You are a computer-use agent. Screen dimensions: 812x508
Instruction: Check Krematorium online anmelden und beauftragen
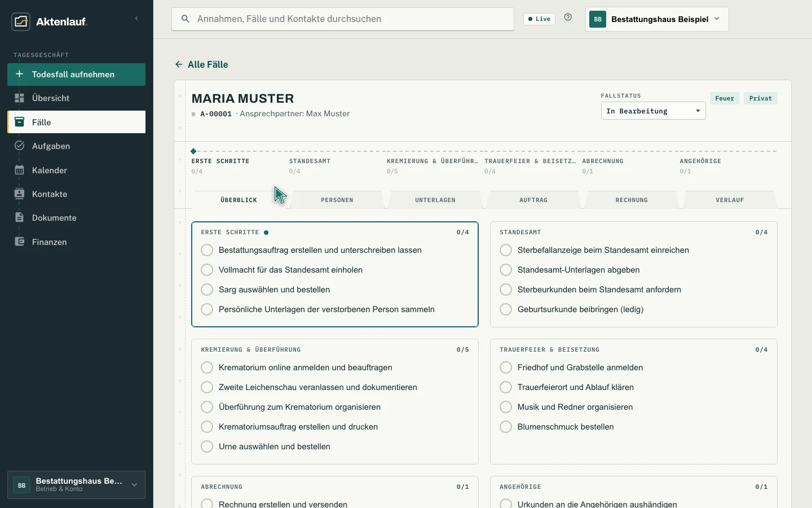point(207,367)
